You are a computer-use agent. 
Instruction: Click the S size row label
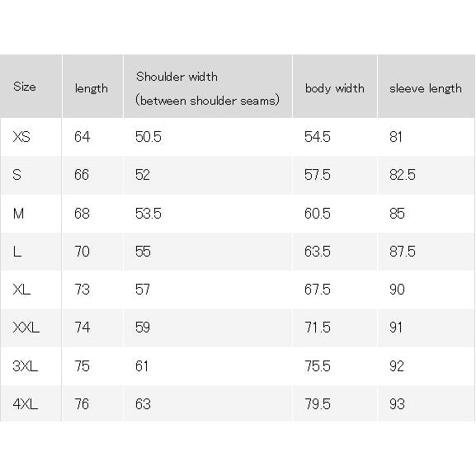point(17,175)
